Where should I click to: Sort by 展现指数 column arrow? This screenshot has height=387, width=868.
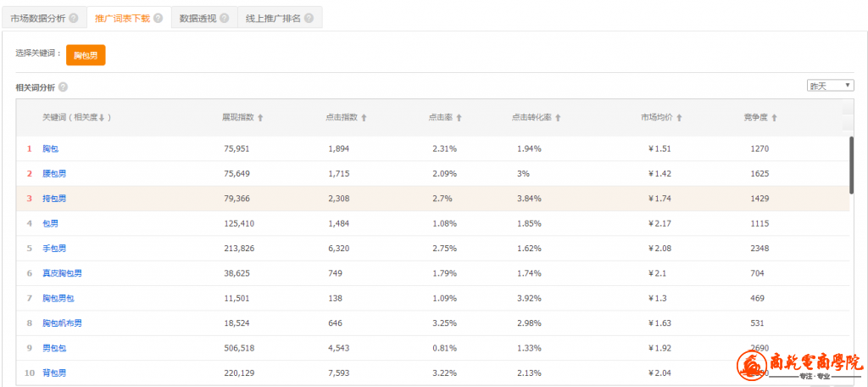pos(260,118)
